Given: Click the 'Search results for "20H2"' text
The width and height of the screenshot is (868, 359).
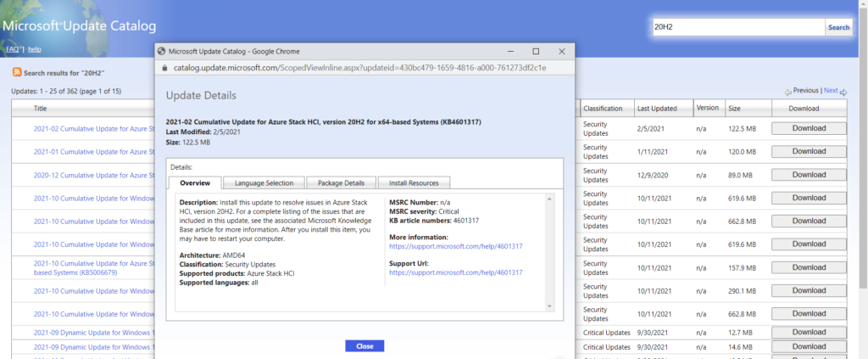Looking at the screenshot, I should coord(64,73).
